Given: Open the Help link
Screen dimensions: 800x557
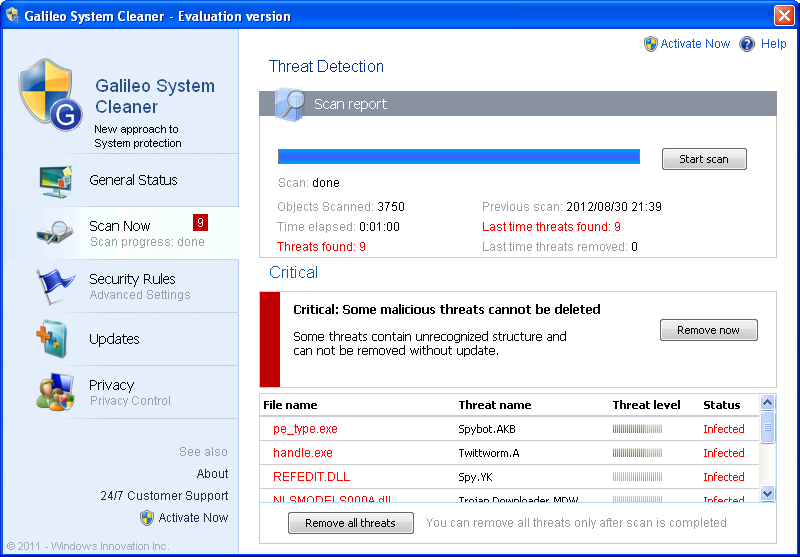Looking at the screenshot, I should [773, 44].
